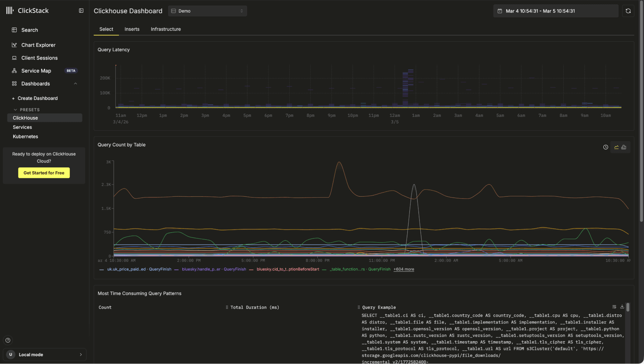This screenshot has width=644, height=364.
Task: Switch chart to bar display mode
Action: [x=624, y=147]
